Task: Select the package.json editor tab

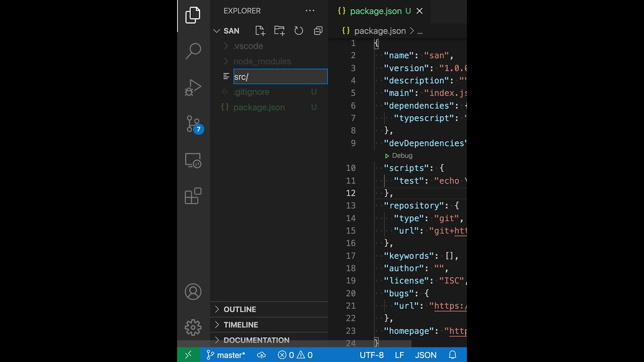Action: (375, 11)
